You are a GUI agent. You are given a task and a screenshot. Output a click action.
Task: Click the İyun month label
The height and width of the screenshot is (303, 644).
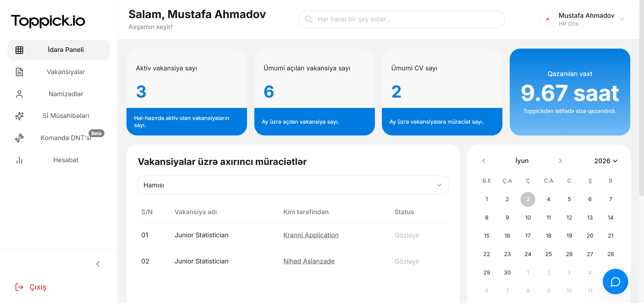[x=522, y=161]
